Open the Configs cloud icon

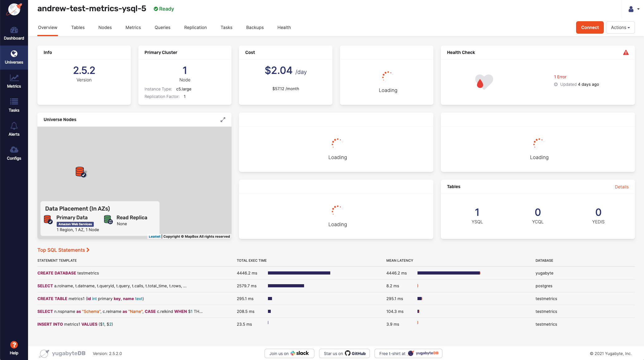[x=14, y=152]
